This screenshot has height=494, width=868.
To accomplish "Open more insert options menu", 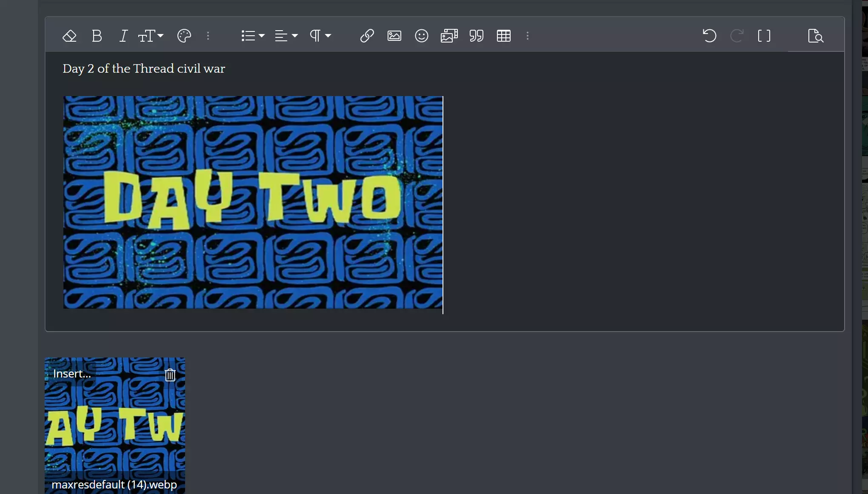I will (528, 36).
